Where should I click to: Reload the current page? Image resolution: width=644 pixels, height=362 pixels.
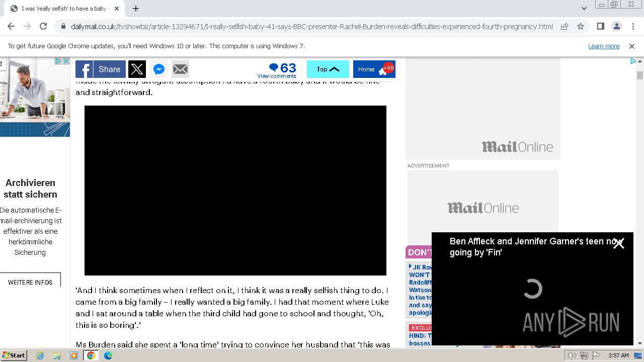(x=43, y=26)
